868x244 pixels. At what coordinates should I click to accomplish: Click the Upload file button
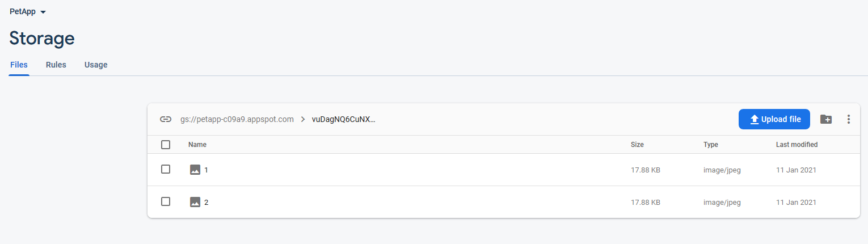click(774, 119)
